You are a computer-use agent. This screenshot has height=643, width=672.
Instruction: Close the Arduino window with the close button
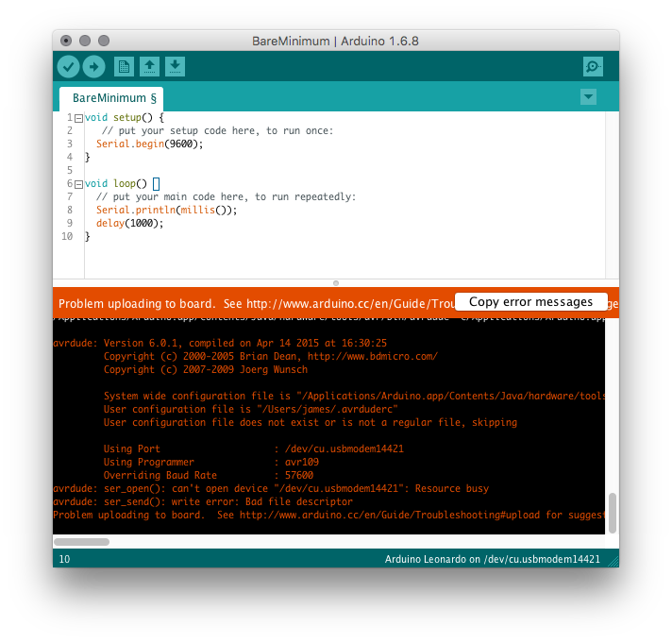coord(66,41)
